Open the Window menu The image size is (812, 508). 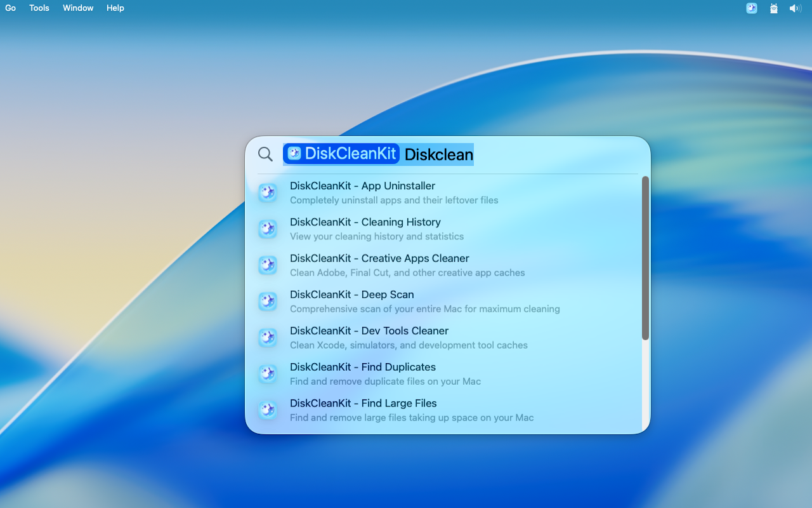coord(77,8)
